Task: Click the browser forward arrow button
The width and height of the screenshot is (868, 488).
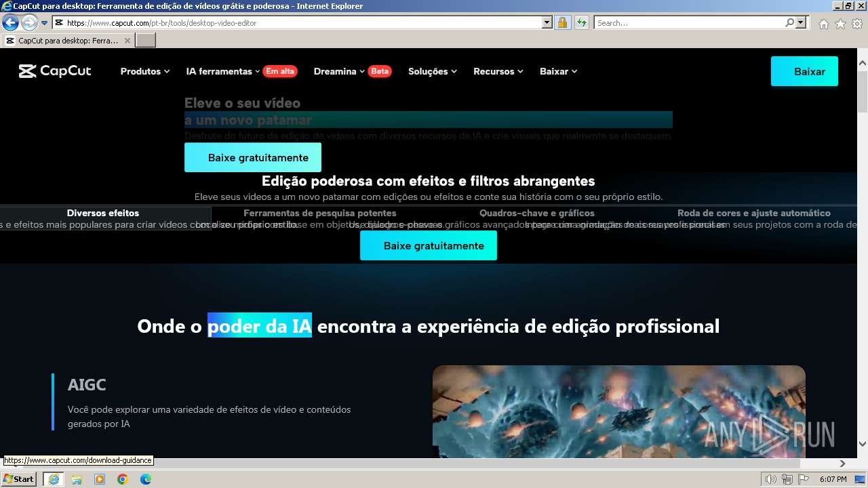Action: [29, 23]
